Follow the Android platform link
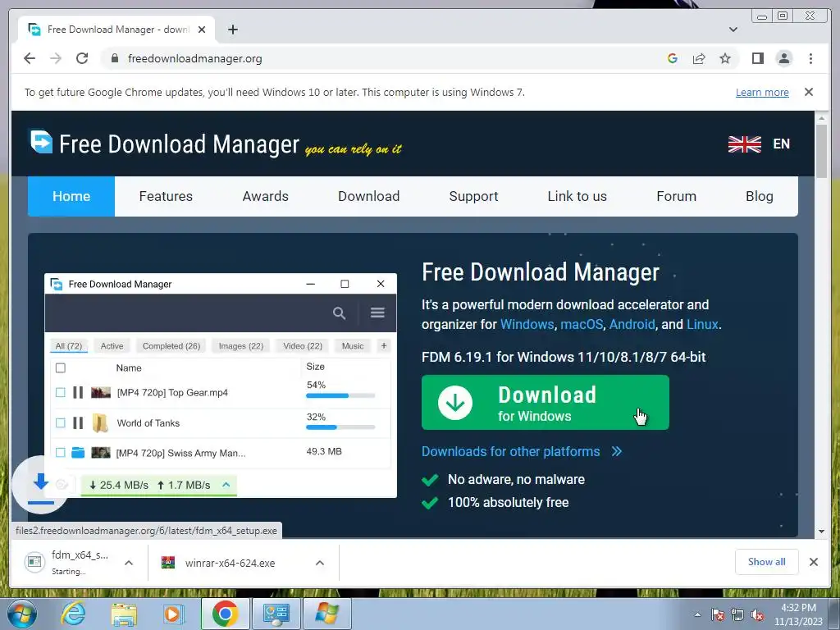 [632, 324]
